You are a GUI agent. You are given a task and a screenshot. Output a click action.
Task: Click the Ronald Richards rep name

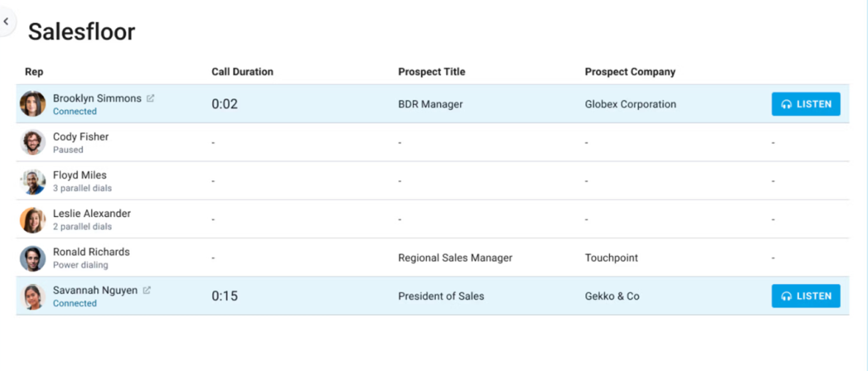click(91, 252)
